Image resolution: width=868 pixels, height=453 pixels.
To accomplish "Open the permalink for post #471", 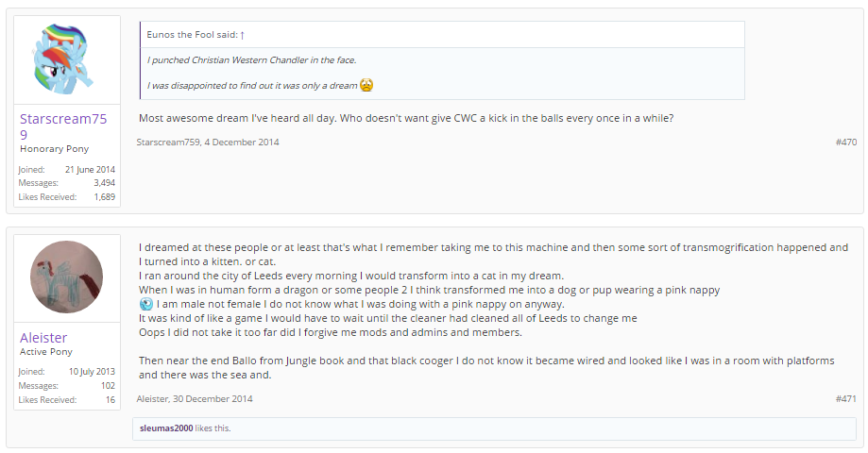I will click(x=846, y=399).
